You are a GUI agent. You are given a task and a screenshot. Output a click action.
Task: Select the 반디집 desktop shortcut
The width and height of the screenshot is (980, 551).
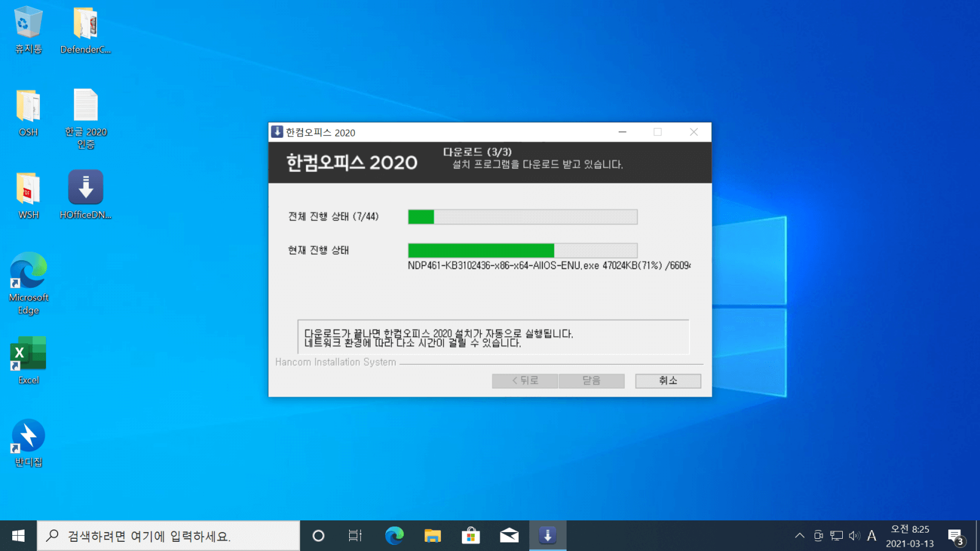coord(28,443)
